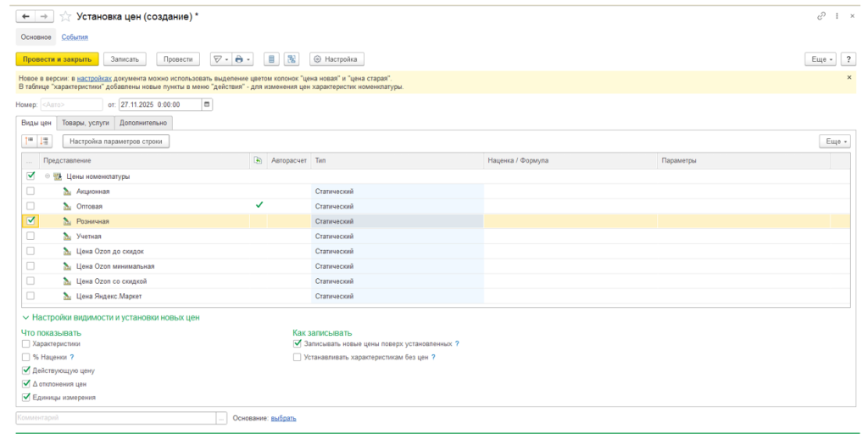Click the price list icon of Розничная
868x440 pixels.
click(67, 221)
